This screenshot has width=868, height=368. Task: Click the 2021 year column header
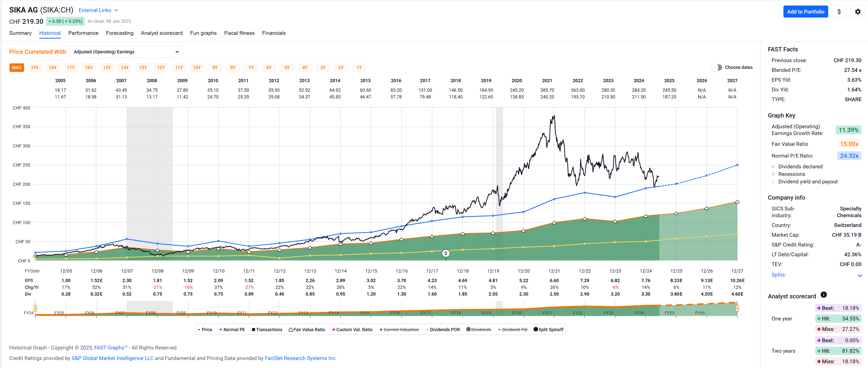(547, 81)
